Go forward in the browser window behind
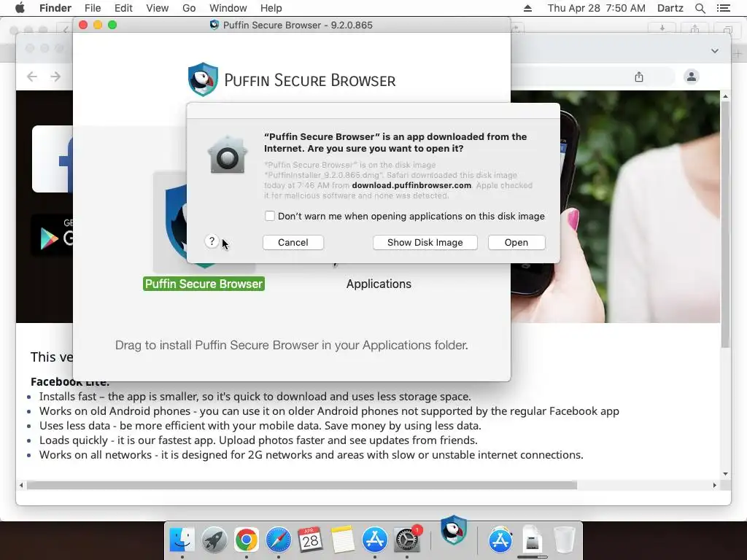The height and width of the screenshot is (560, 747). click(x=55, y=77)
